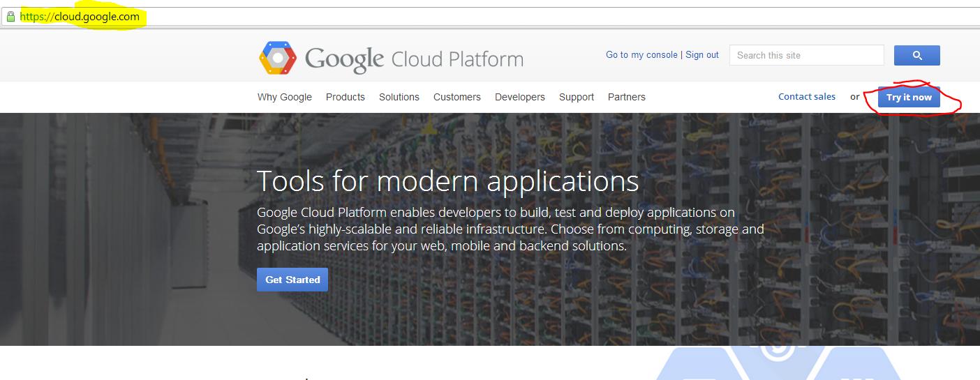Image resolution: width=980 pixels, height=380 pixels.
Task: Open the Developers navigation item
Action: [x=520, y=97]
